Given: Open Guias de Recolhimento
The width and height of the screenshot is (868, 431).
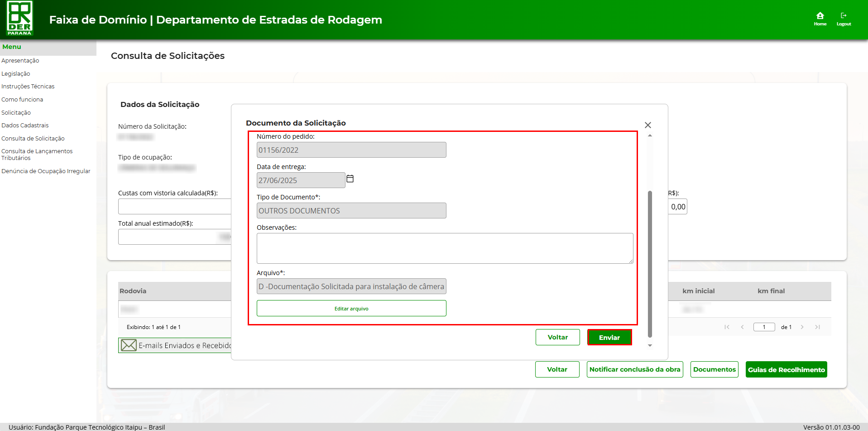Looking at the screenshot, I should 786,370.
